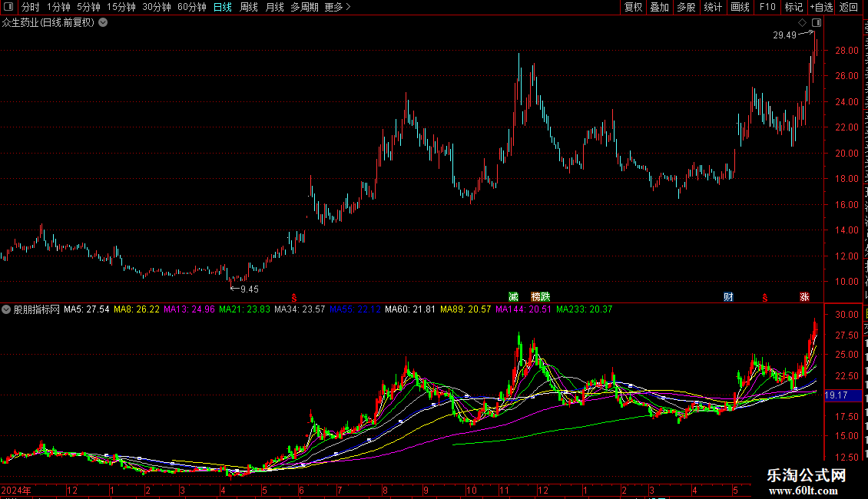Switch to 60分钟 chart period

tap(191, 7)
